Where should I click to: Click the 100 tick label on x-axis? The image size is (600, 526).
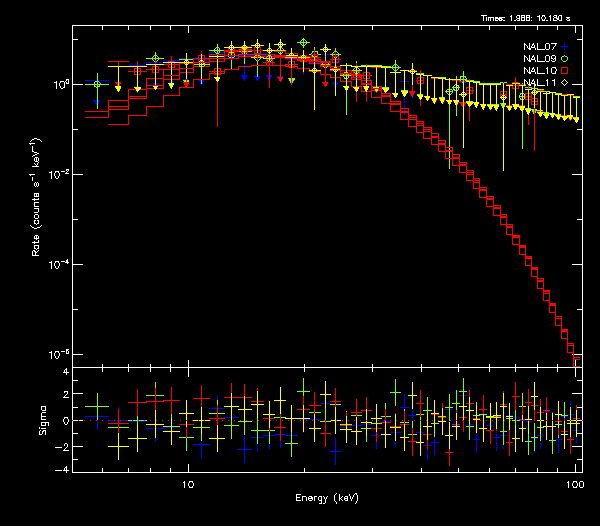[x=574, y=484]
